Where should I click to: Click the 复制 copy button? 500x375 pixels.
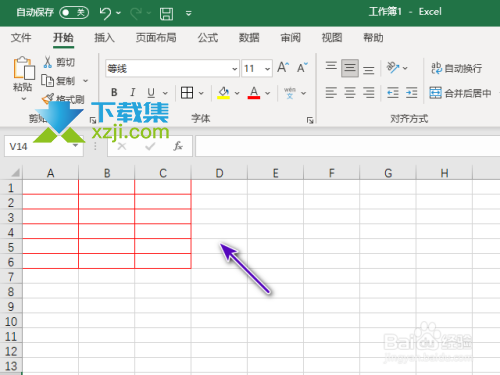pos(58,81)
